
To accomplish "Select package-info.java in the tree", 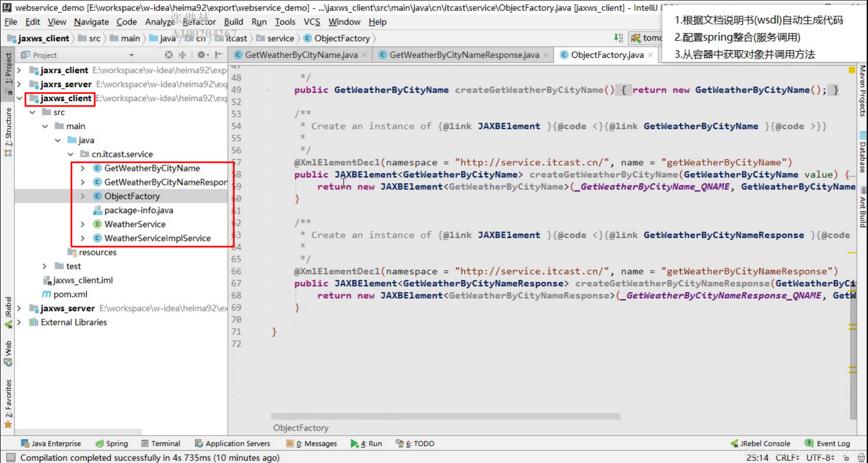I will click(x=139, y=210).
